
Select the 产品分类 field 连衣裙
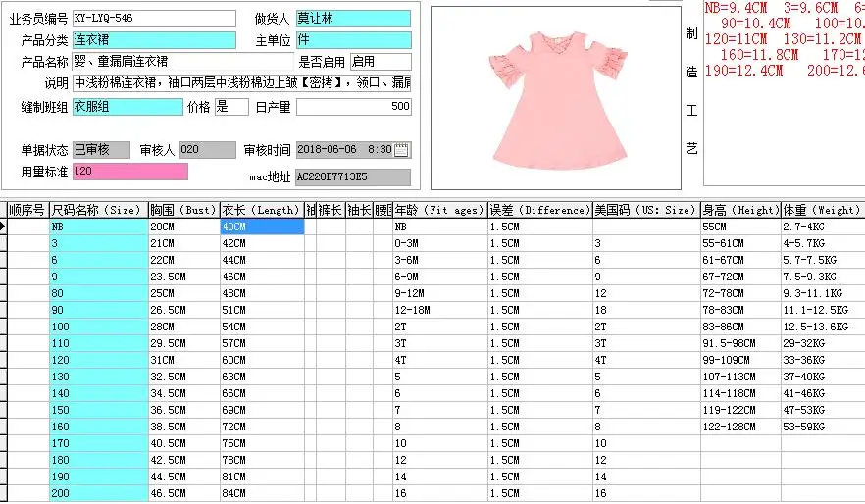(155, 40)
